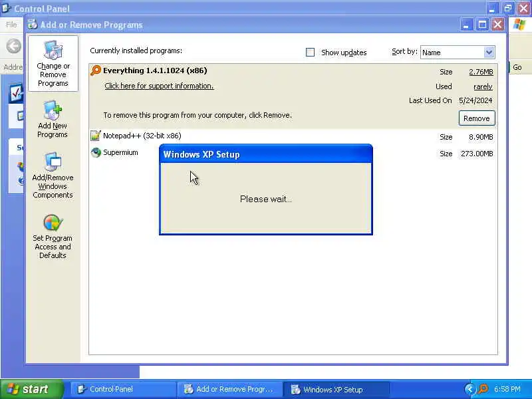This screenshot has height=399, width=532.
Task: Click the Everything program magnifier icon
Action: pos(96,70)
